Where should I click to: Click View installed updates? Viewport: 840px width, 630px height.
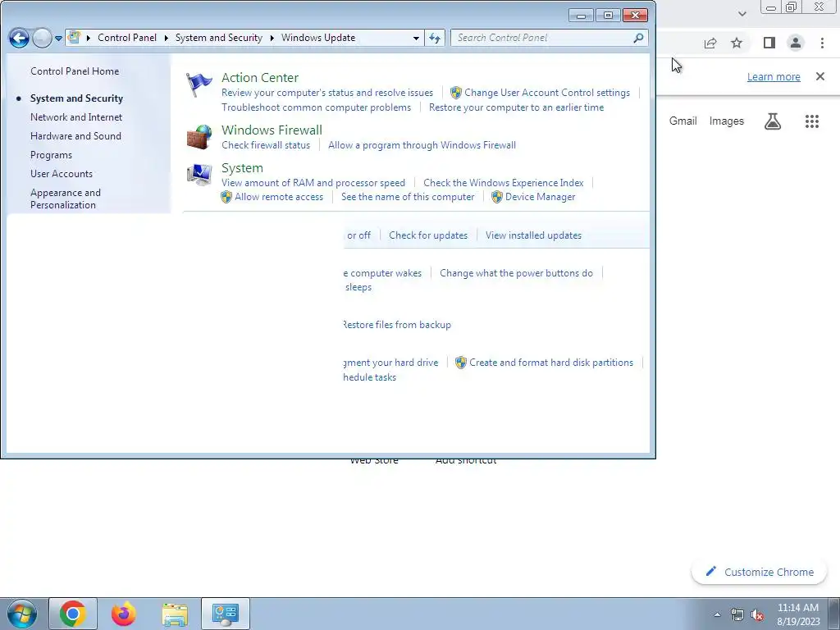(533, 235)
